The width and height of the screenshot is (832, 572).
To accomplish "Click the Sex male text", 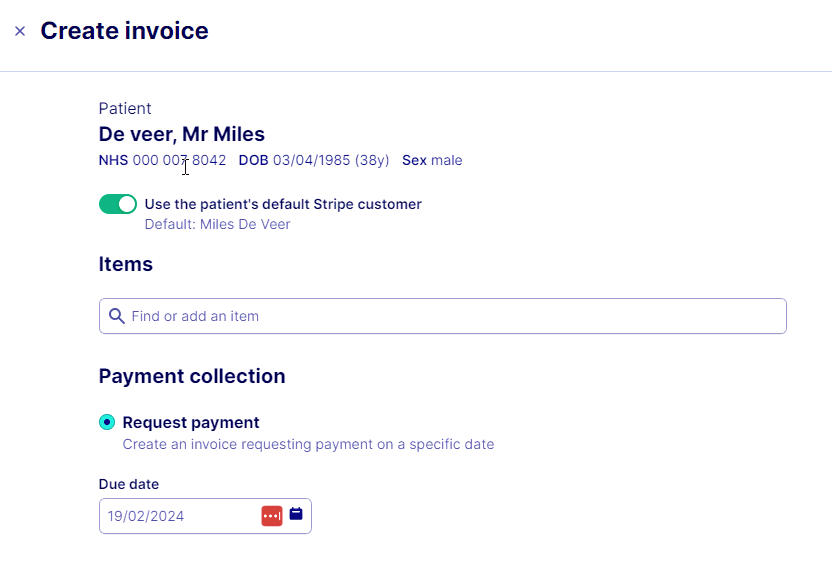I will pyautogui.click(x=432, y=160).
